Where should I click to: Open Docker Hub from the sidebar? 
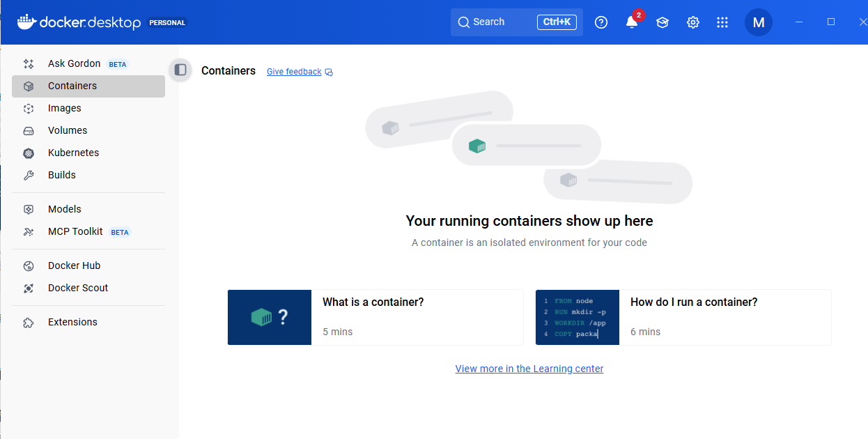[73, 265]
